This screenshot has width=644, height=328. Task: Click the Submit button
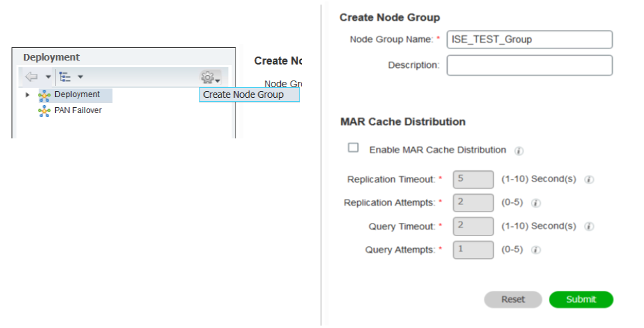click(581, 299)
